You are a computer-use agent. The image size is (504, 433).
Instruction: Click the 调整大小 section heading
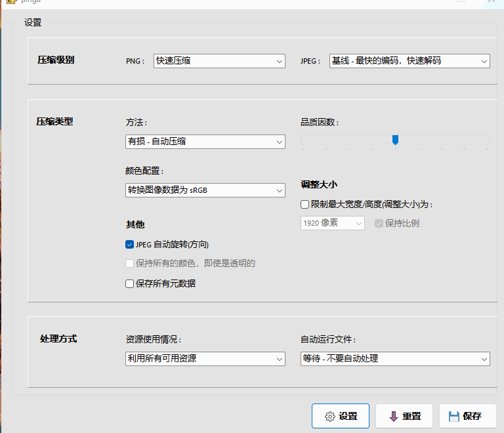point(319,185)
